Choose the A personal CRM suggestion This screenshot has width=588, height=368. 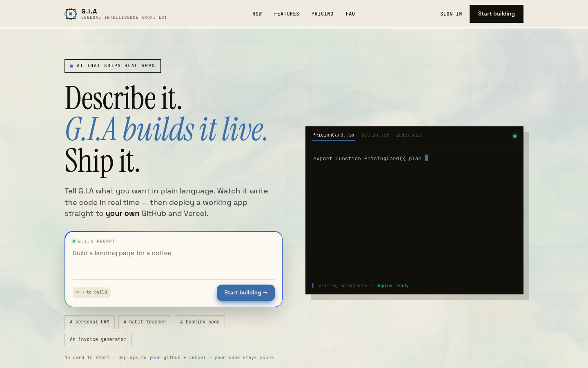89,322
